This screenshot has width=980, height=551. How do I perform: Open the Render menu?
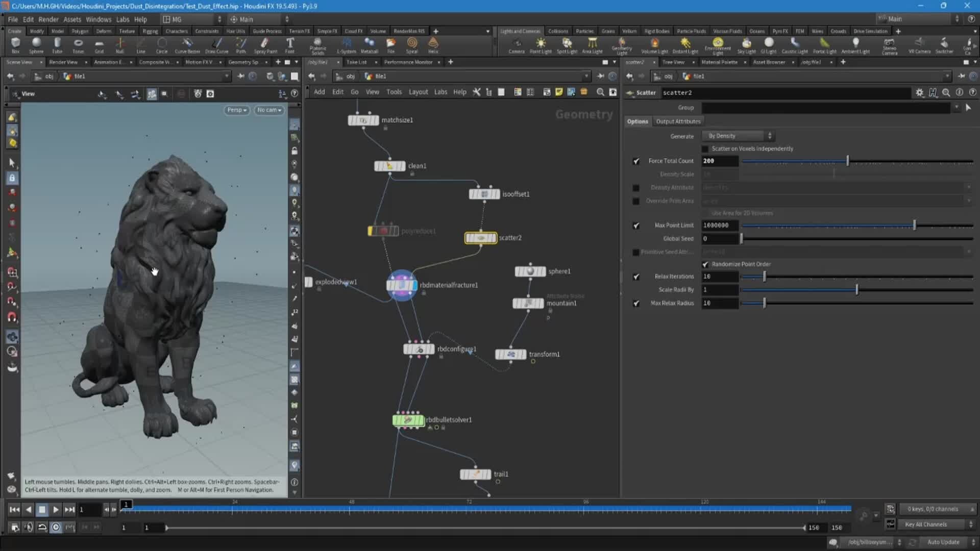(x=48, y=19)
